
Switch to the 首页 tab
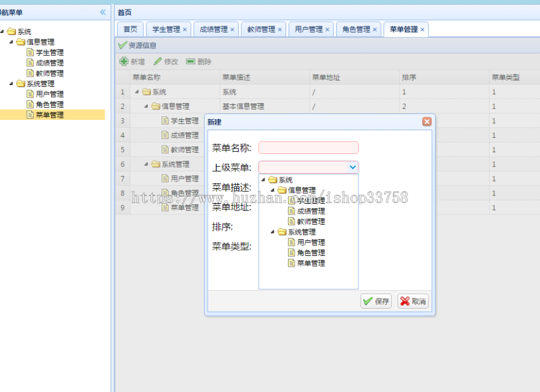(130, 29)
